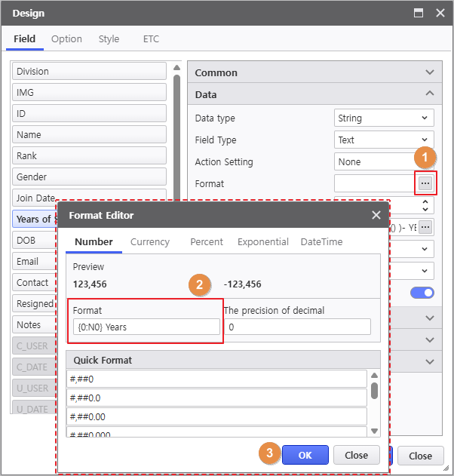Open the Data type dropdown

coord(384,118)
